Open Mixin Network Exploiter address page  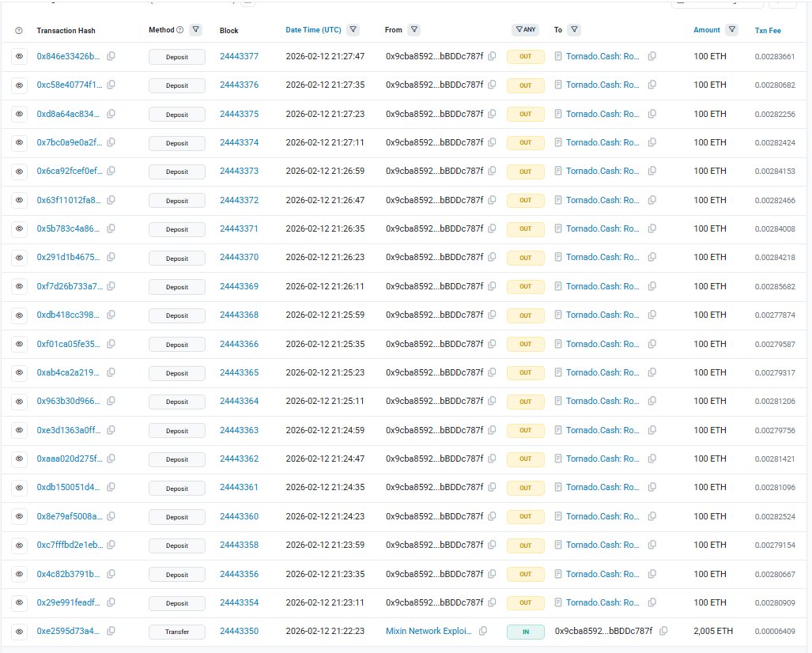429,631
